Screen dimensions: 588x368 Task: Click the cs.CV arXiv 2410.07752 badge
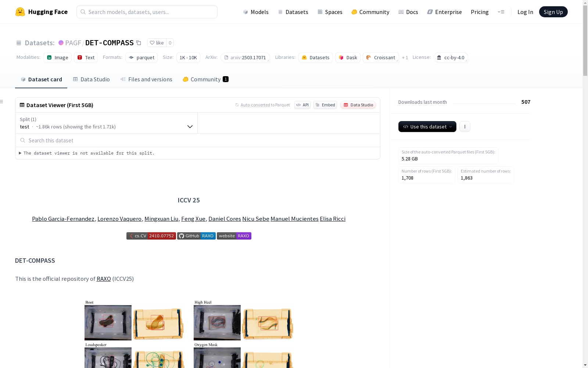pyautogui.click(x=151, y=236)
